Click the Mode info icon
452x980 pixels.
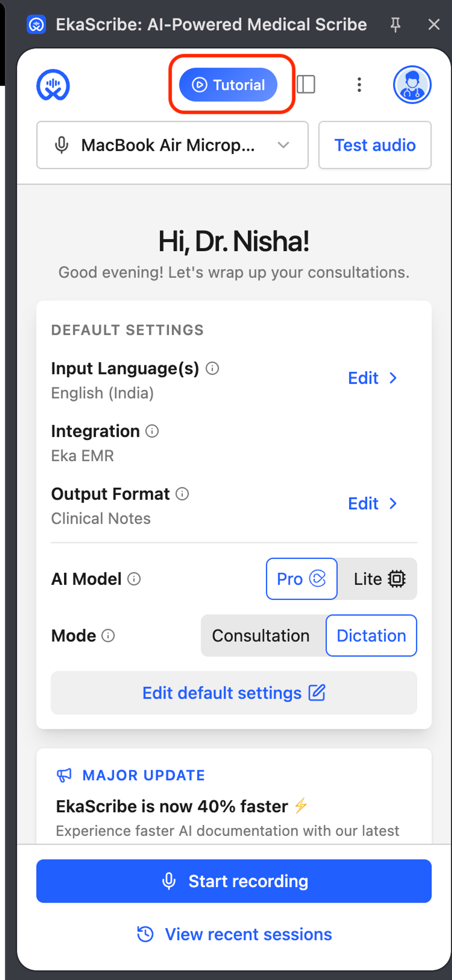108,635
